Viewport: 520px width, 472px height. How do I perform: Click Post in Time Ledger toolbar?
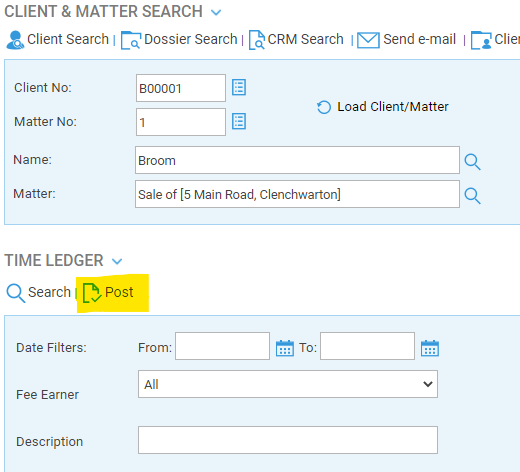pyautogui.click(x=108, y=293)
